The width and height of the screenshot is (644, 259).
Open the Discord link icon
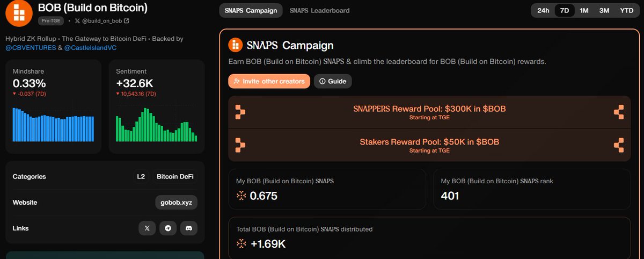(x=189, y=228)
